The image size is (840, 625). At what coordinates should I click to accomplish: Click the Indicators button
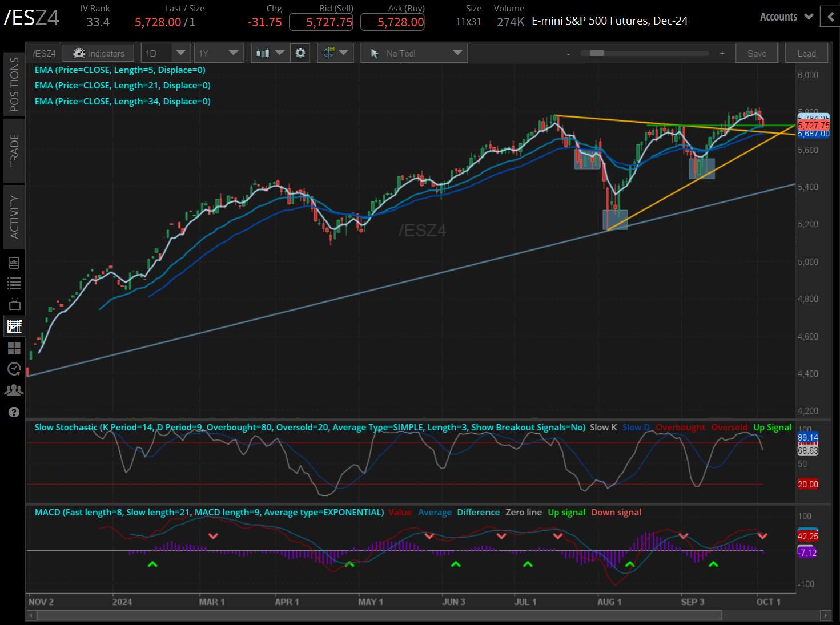coord(98,53)
